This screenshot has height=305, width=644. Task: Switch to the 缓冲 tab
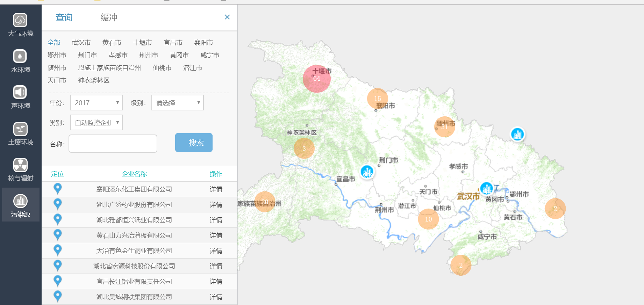coord(109,17)
